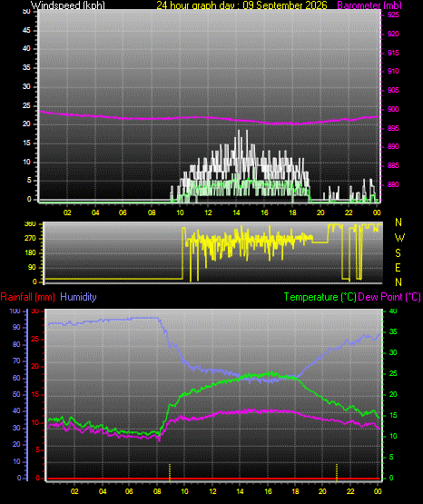423x504 pixels.
Task: Click the Windspeed (kph) axis title
Action: click(x=68, y=5)
